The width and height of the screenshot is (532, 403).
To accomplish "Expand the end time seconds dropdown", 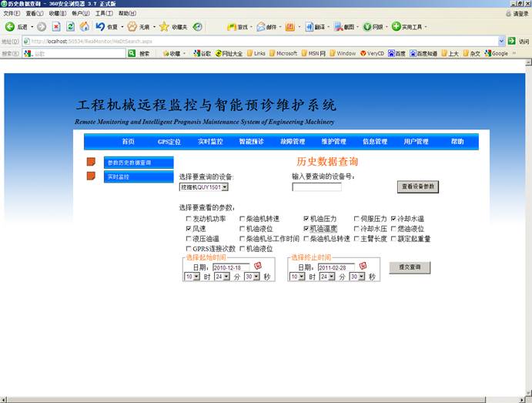I will pos(356,277).
